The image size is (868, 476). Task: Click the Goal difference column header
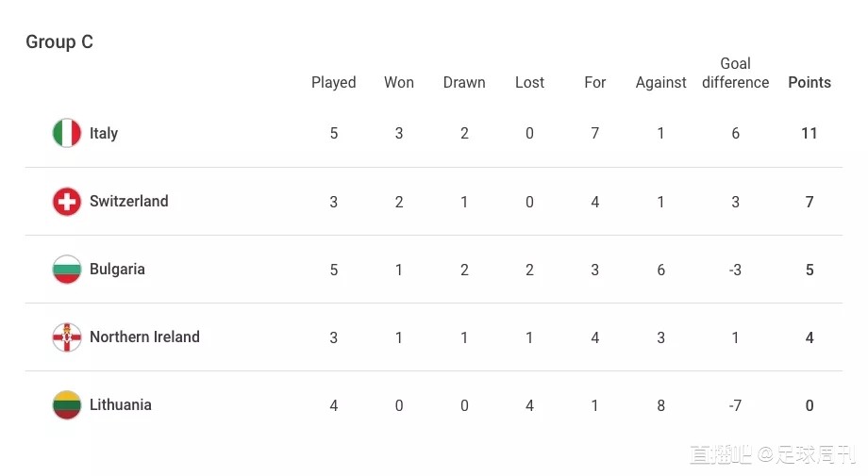(735, 73)
